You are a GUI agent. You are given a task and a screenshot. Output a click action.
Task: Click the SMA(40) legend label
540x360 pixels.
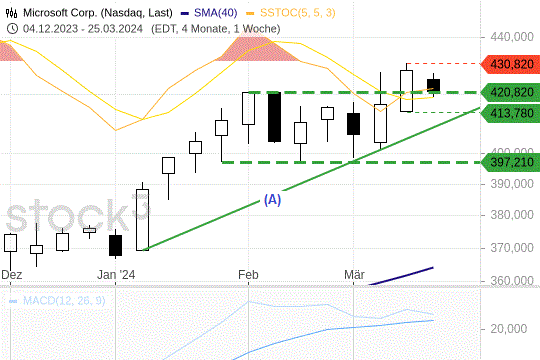coord(216,13)
